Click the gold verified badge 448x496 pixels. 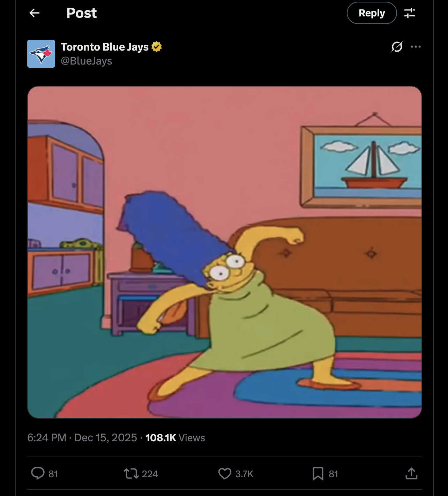[157, 47]
